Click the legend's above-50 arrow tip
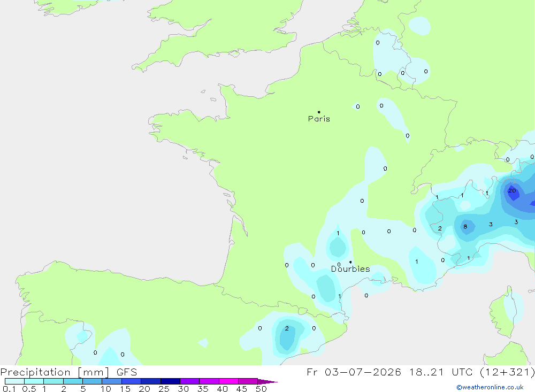Screen dimensions: 535x392 (268, 381)
